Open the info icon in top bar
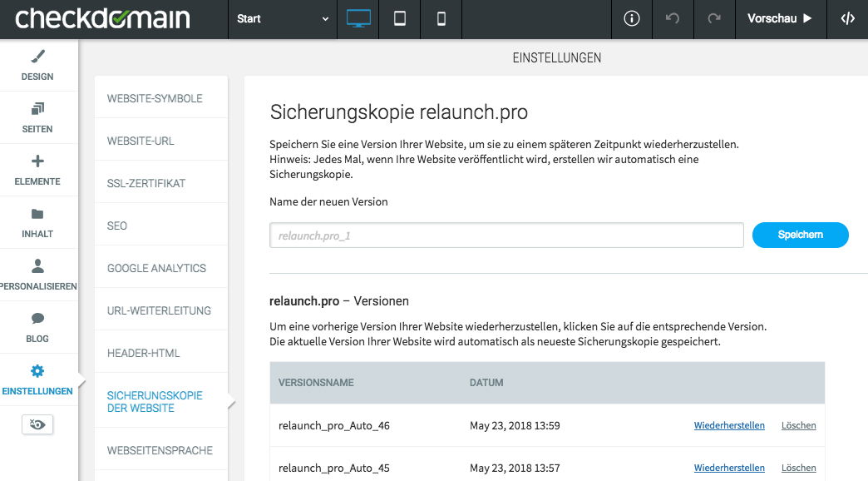Screen dimensions: 868x481 (x=632, y=19)
